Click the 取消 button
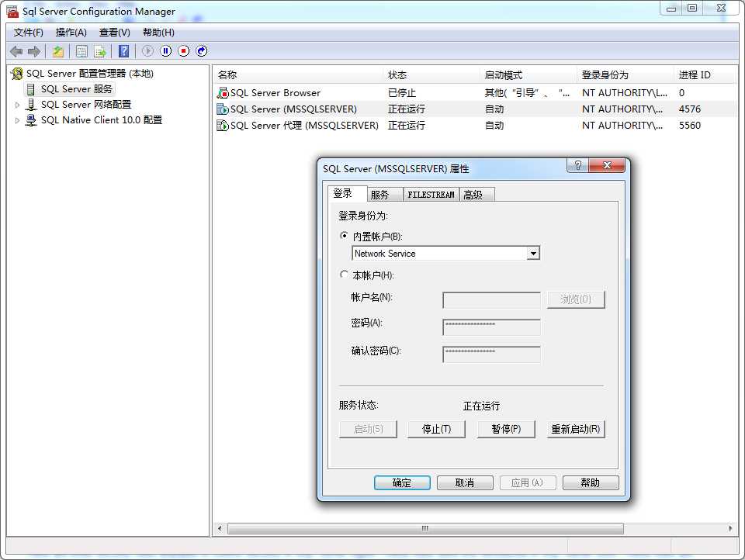Viewport: 745px width, 560px height. click(465, 483)
